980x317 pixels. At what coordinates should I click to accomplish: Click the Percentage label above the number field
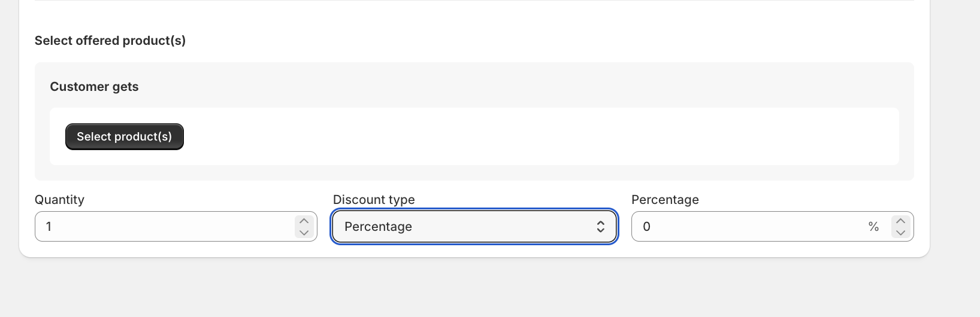pos(665,200)
